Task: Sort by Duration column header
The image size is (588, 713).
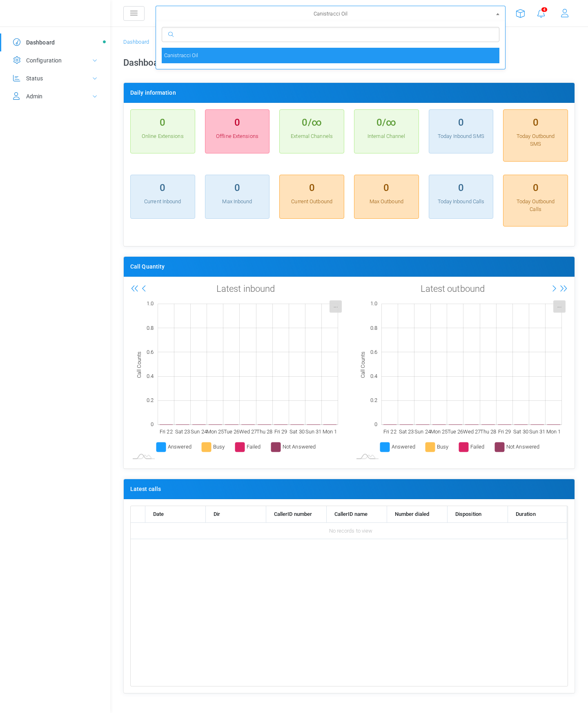Action: tap(537, 514)
